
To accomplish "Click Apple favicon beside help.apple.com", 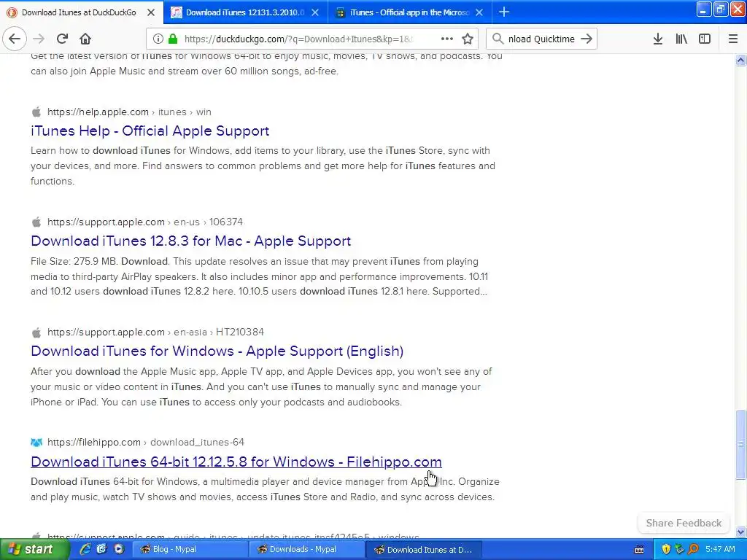I will coord(36,112).
